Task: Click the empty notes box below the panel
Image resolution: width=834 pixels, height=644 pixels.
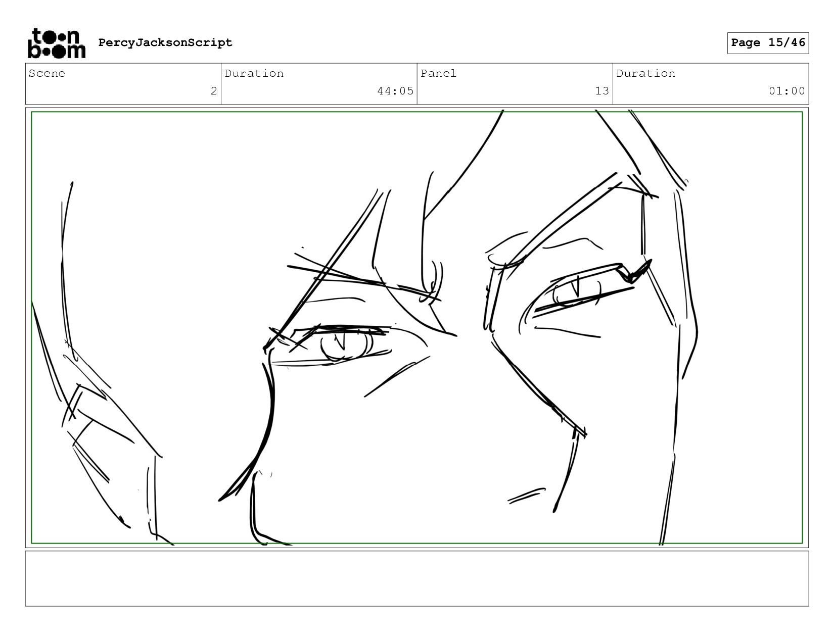Action: pos(417,578)
